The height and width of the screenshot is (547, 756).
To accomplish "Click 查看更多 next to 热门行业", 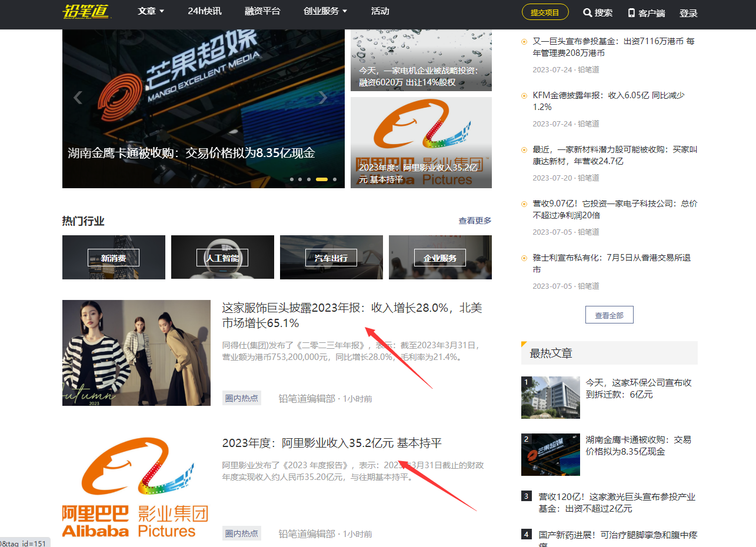I will pyautogui.click(x=475, y=221).
